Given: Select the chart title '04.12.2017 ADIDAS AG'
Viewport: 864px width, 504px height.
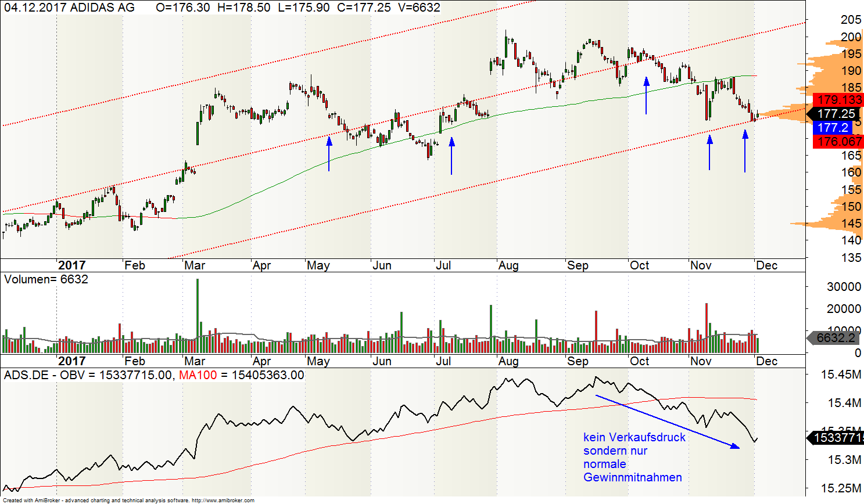Looking at the screenshot, I should coord(69,8).
